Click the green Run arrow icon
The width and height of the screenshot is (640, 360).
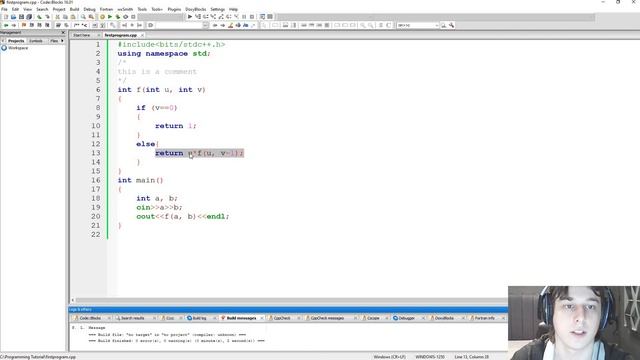(110, 17)
